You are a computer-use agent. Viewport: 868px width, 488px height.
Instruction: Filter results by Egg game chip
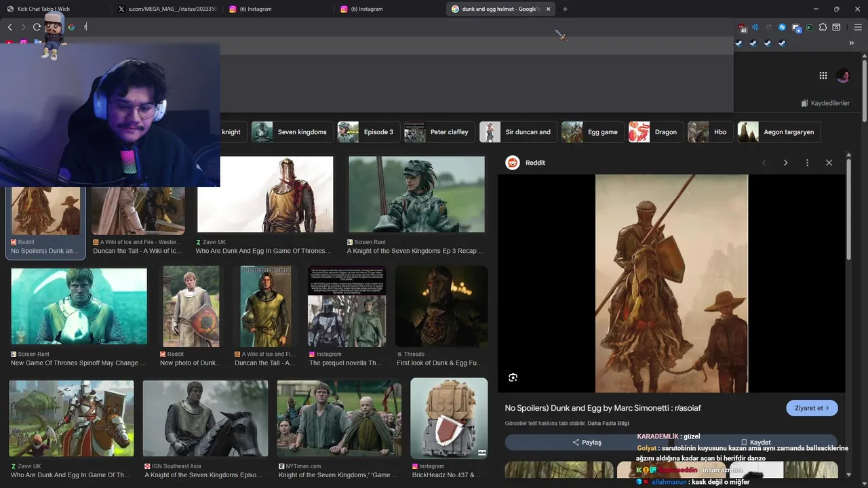(x=592, y=132)
